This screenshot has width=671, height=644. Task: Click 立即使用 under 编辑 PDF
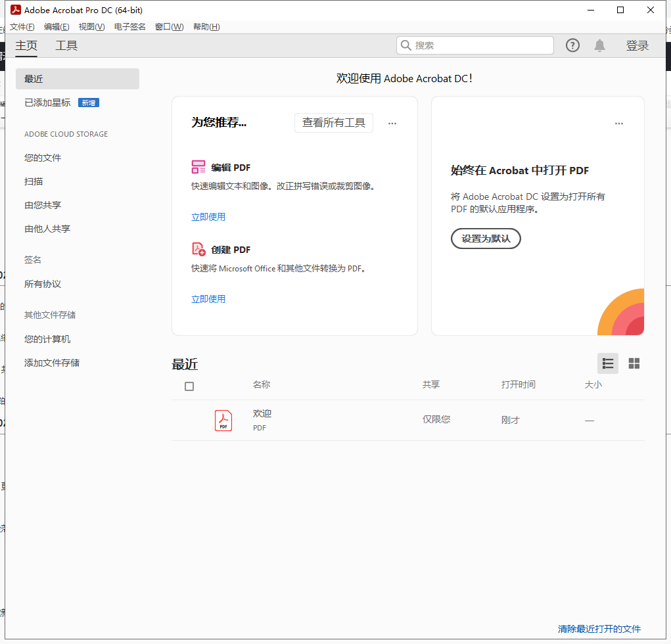click(208, 216)
